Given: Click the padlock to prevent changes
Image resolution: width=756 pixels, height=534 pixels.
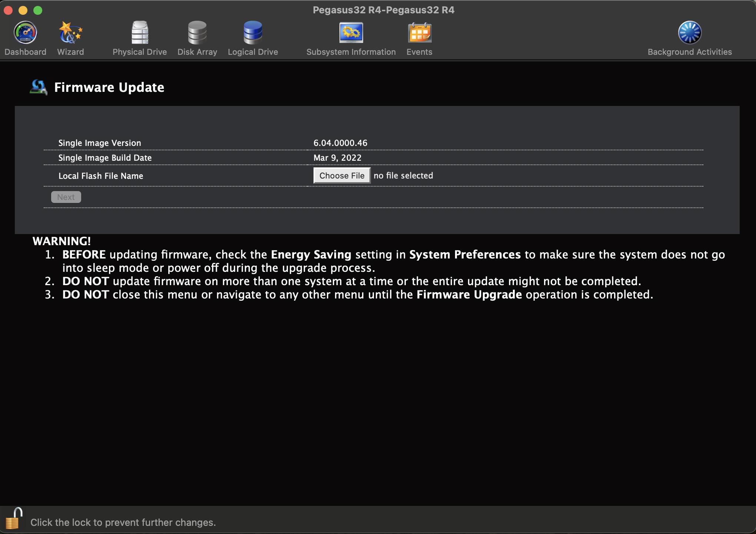Looking at the screenshot, I should coord(14,518).
